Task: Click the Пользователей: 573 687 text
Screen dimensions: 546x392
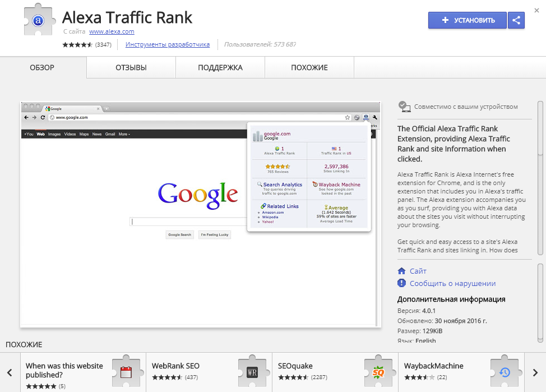Action: [260, 44]
